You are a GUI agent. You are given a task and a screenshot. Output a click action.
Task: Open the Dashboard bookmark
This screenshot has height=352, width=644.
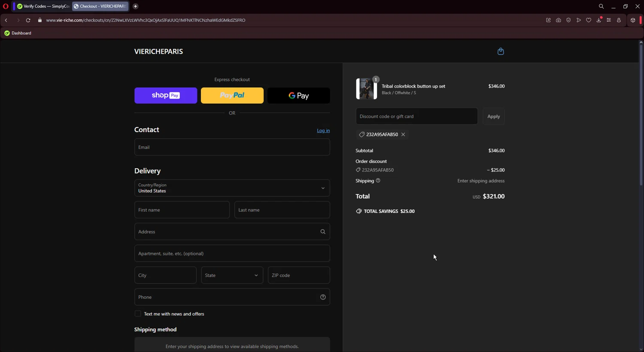18,33
